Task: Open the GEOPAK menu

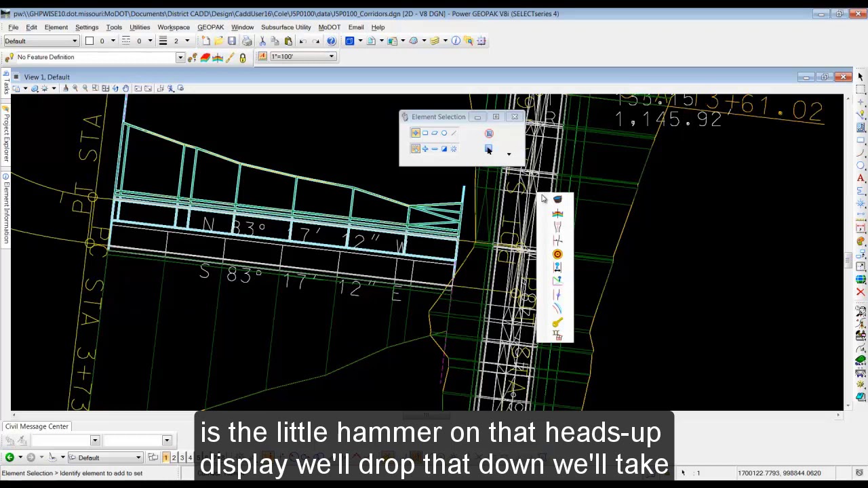Action: (x=210, y=27)
